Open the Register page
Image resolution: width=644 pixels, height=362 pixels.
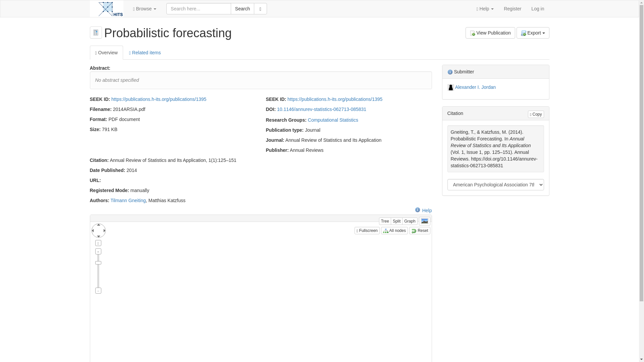pos(512,9)
